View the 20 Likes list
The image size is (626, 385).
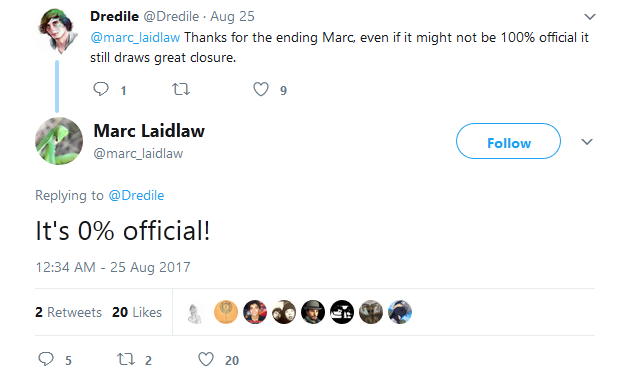click(137, 312)
